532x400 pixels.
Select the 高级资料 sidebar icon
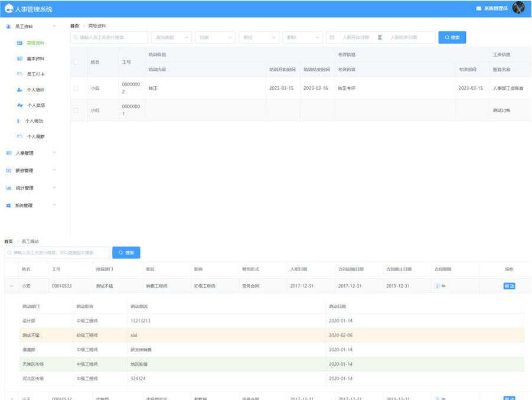click(x=20, y=43)
